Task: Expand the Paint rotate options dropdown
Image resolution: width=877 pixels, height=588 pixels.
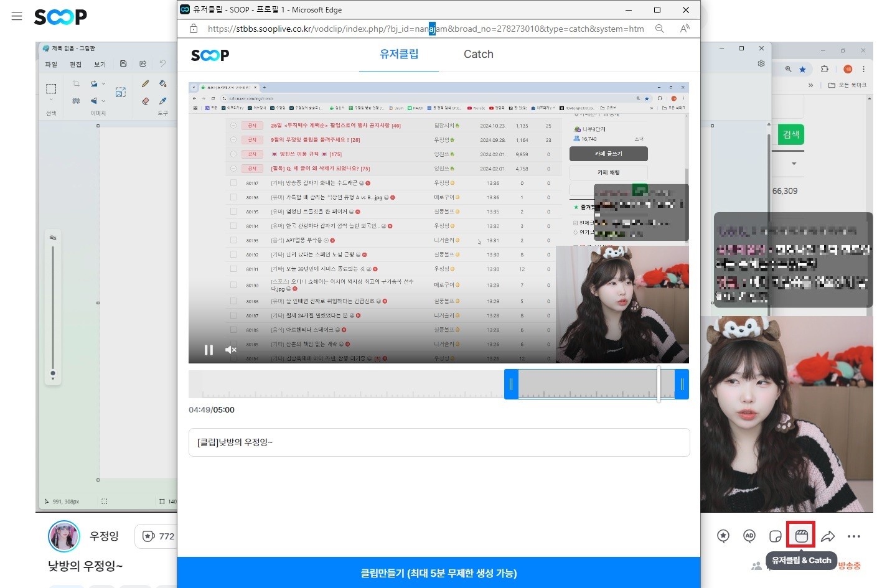Action: pos(103,84)
